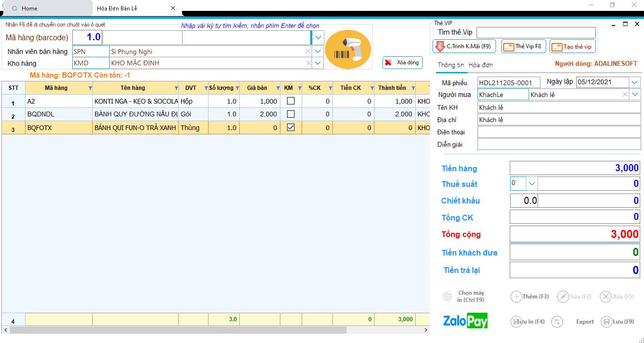Open the barcode search dropdown arrow
Screen dimensions: 644x343
[318, 37]
